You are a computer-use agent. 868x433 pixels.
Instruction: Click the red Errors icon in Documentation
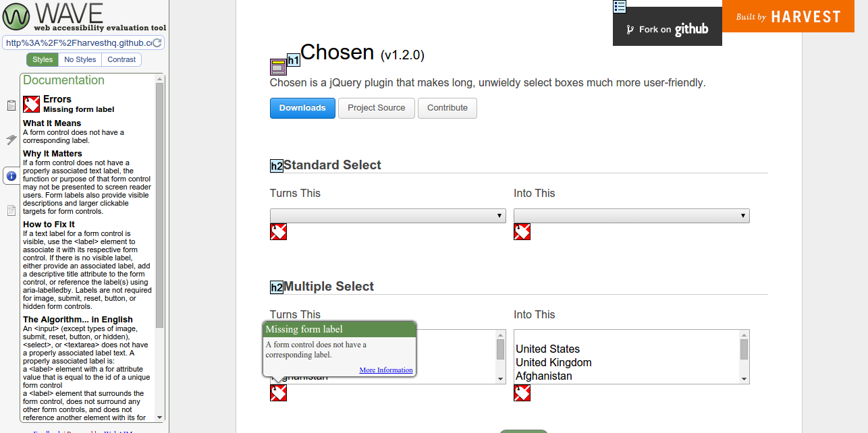31,104
